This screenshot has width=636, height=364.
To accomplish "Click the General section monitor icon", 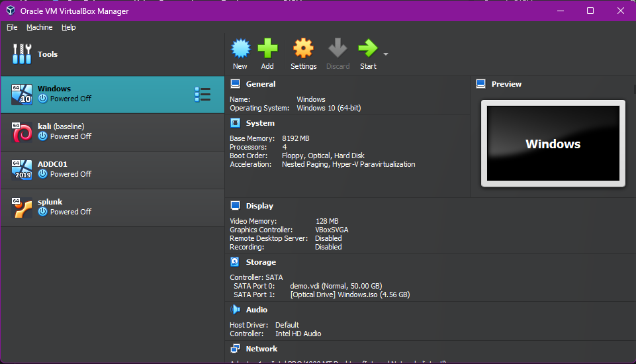I will pos(235,84).
